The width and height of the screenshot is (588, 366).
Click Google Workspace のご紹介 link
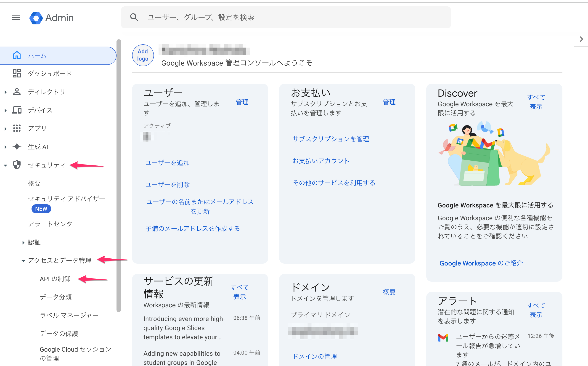point(481,263)
